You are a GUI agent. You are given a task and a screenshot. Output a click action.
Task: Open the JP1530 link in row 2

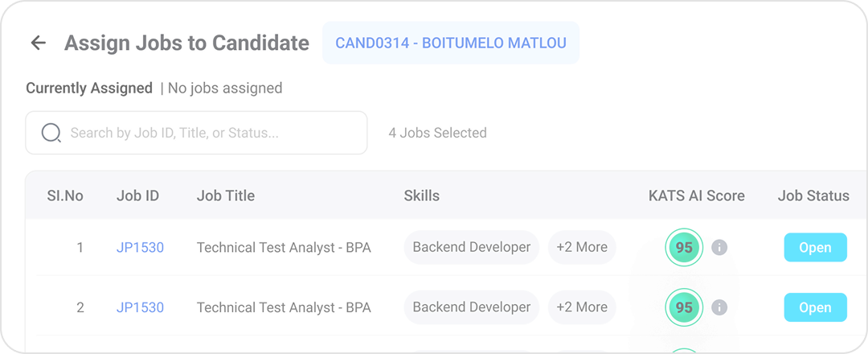point(140,307)
